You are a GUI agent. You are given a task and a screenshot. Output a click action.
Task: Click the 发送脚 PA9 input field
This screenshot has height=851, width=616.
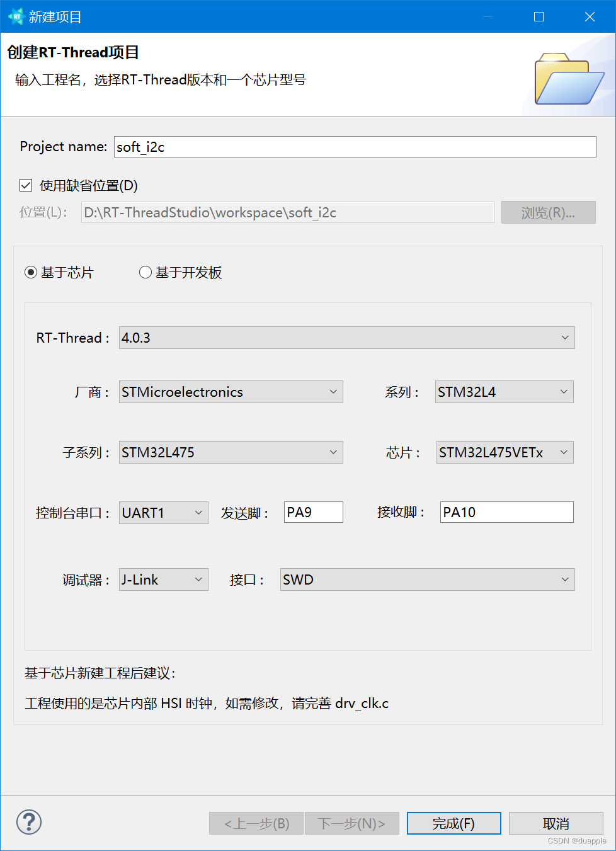[314, 512]
